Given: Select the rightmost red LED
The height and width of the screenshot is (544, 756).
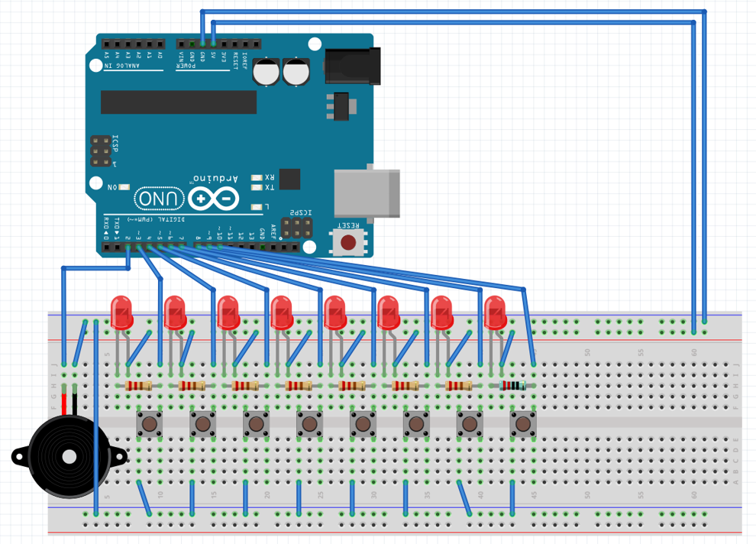Looking at the screenshot, I should coord(496,313).
